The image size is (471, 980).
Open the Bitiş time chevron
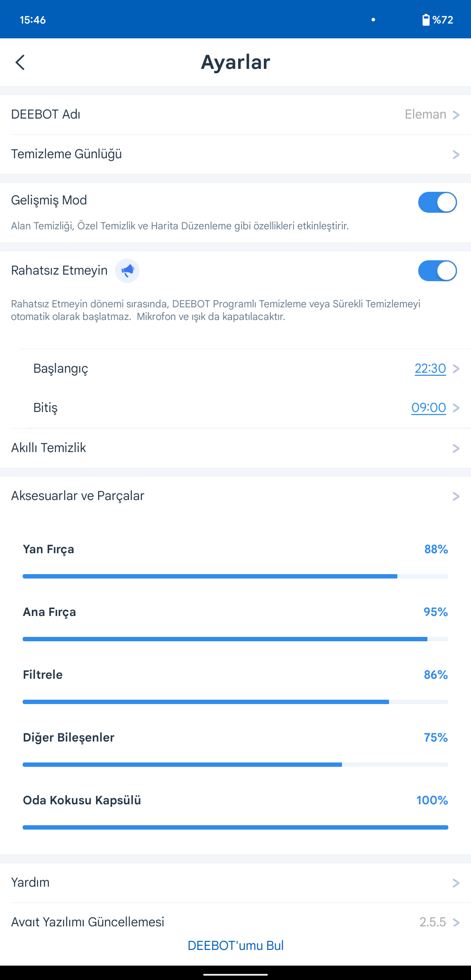pos(456,408)
